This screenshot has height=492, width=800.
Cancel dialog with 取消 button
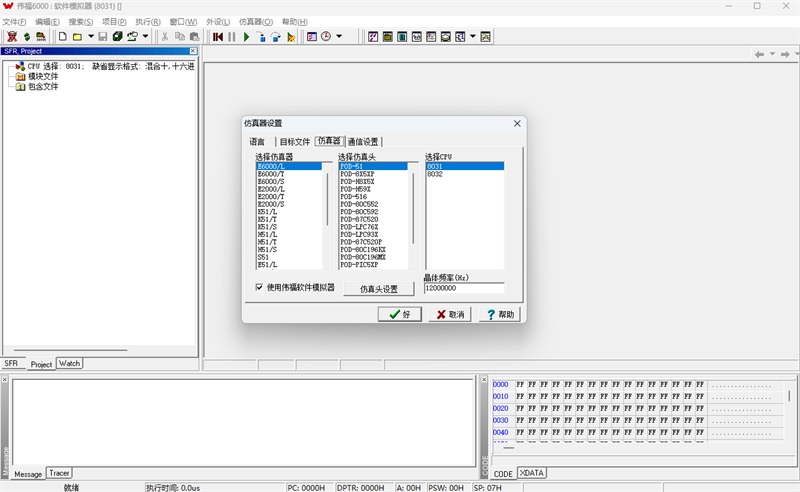point(450,314)
